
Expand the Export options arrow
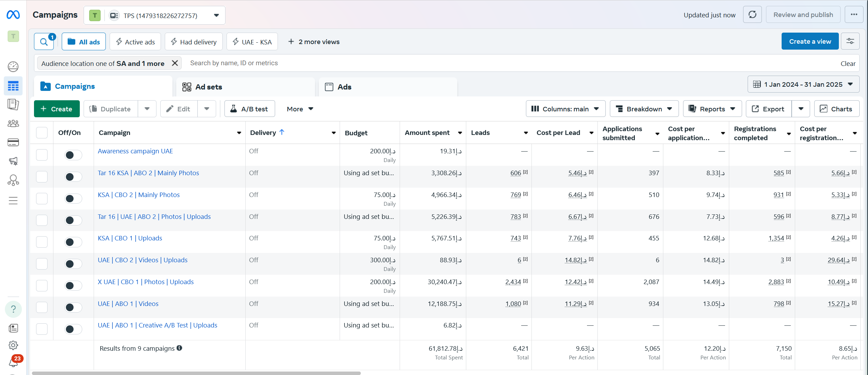801,109
